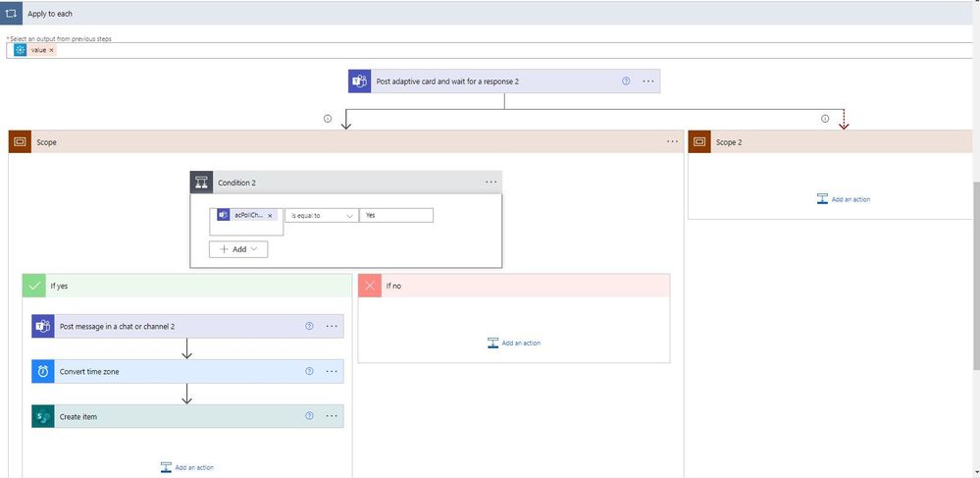Open help for Post message in chat action

(x=309, y=326)
